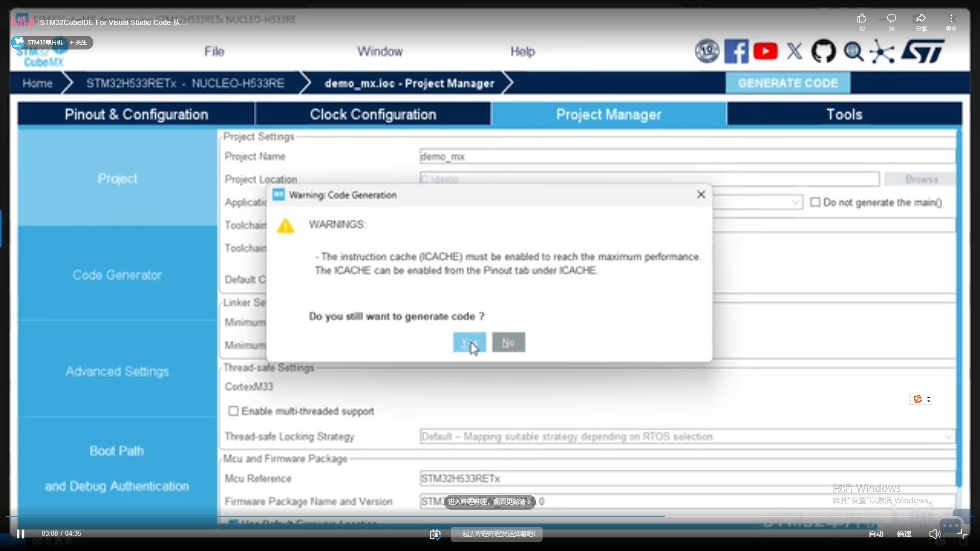Screen dimensions: 980x551
Task: Click the vertical scrollbar of Project Manager
Action: point(959,309)
